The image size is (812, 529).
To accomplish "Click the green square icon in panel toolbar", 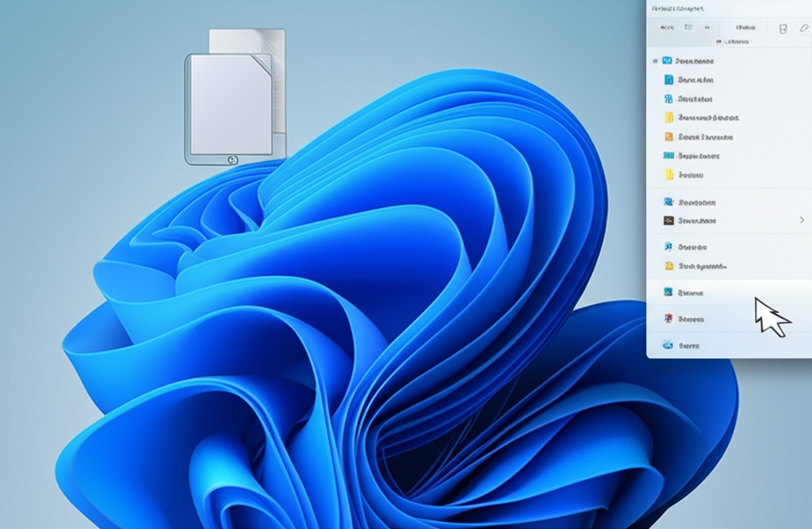I will click(x=688, y=27).
